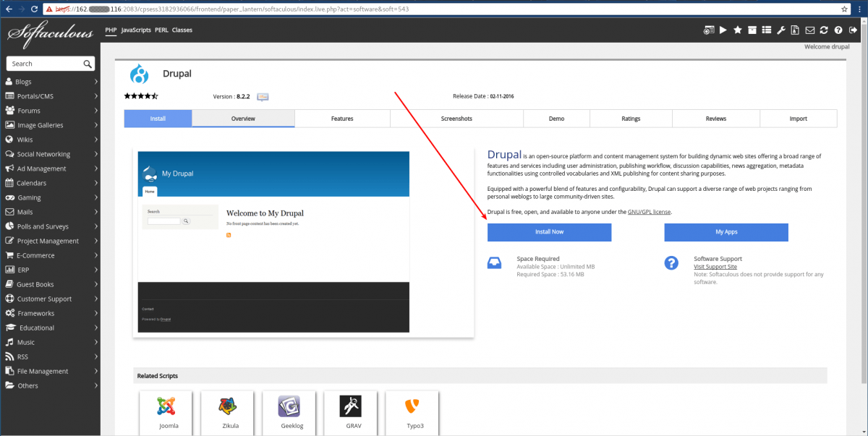Viewport: 868px width, 436px height.
Task: Open the JavaScripts section in top menu
Action: coord(135,30)
